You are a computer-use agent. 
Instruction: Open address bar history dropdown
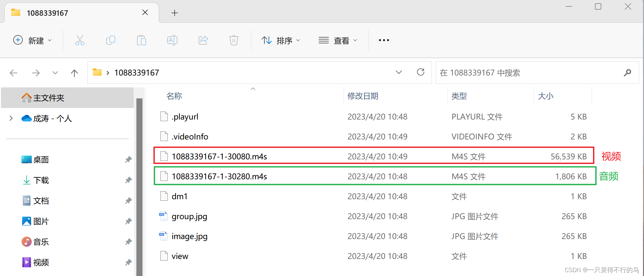[399, 72]
